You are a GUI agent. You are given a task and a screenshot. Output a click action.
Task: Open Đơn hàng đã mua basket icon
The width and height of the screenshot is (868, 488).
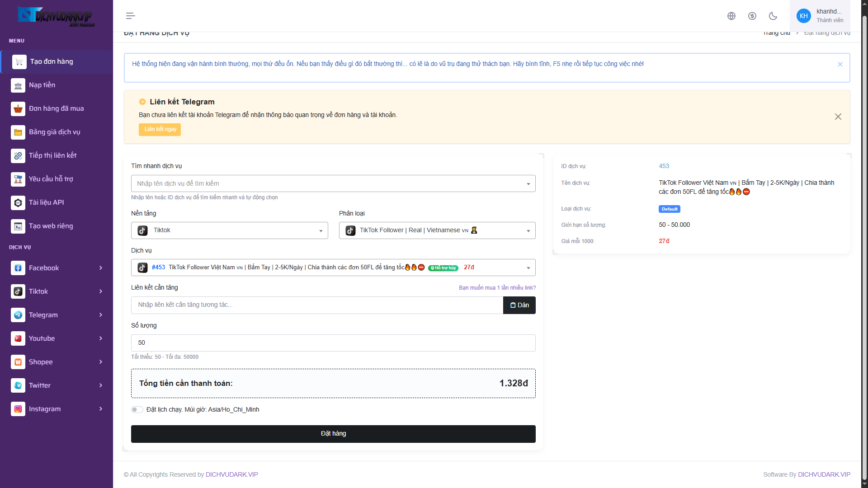tap(18, 109)
